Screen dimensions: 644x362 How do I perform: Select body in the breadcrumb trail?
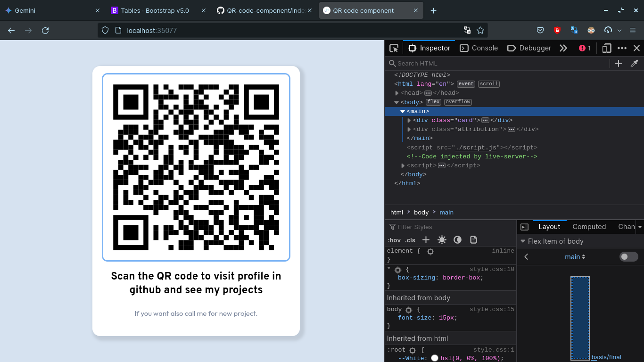point(421,212)
